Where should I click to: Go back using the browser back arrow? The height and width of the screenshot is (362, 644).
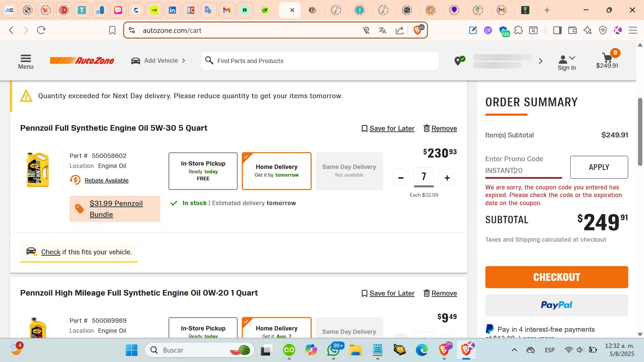[x=12, y=30]
